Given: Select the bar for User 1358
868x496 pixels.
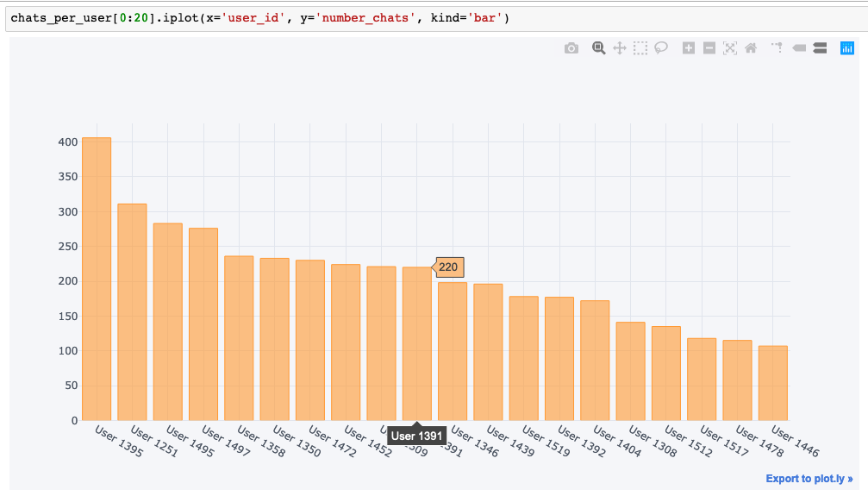Looking at the screenshot, I should (x=239, y=338).
